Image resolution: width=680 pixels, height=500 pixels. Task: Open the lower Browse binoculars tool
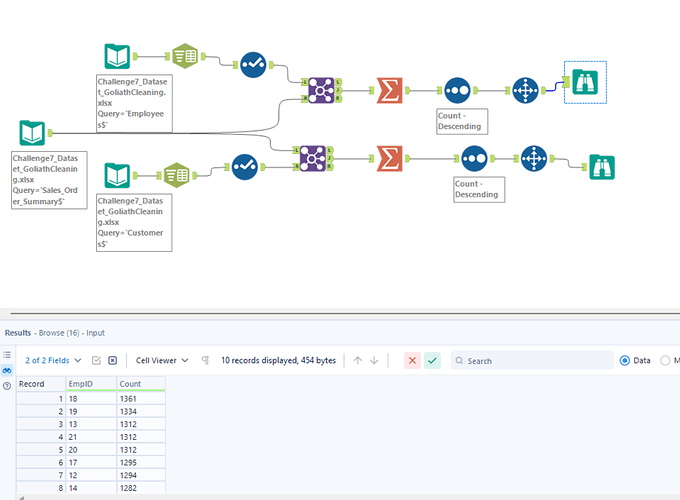click(601, 166)
